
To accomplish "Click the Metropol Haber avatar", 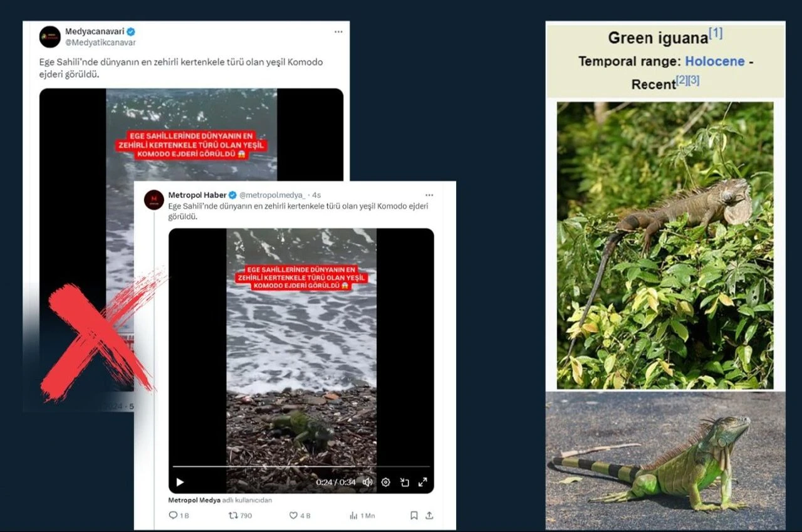I will (154, 200).
